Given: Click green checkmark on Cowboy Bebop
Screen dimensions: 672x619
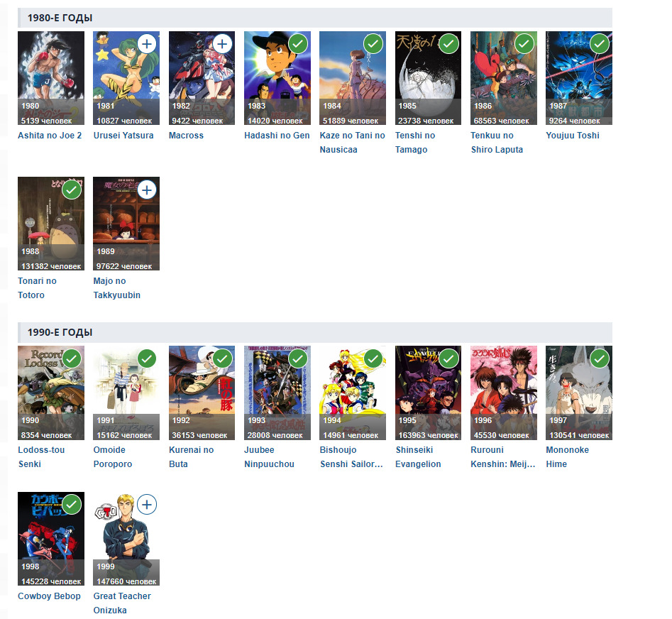Looking at the screenshot, I should (72, 505).
